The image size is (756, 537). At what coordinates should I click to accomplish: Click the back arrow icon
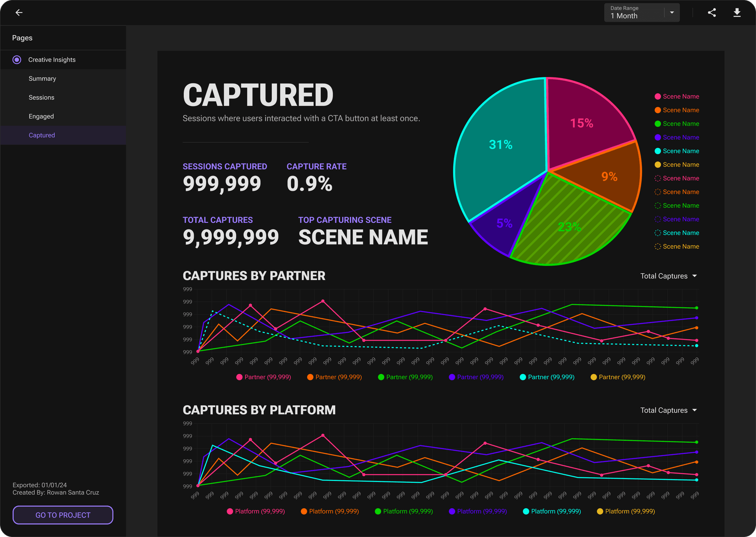point(19,13)
